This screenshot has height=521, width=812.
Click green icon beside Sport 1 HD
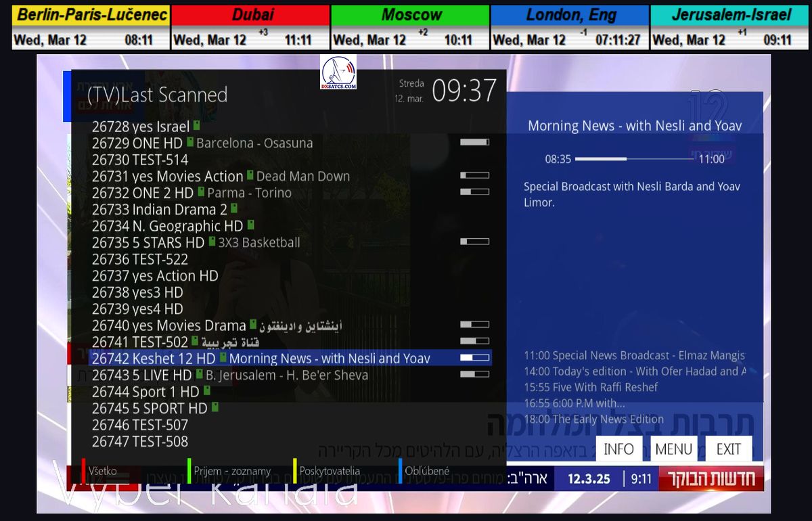pos(206,390)
